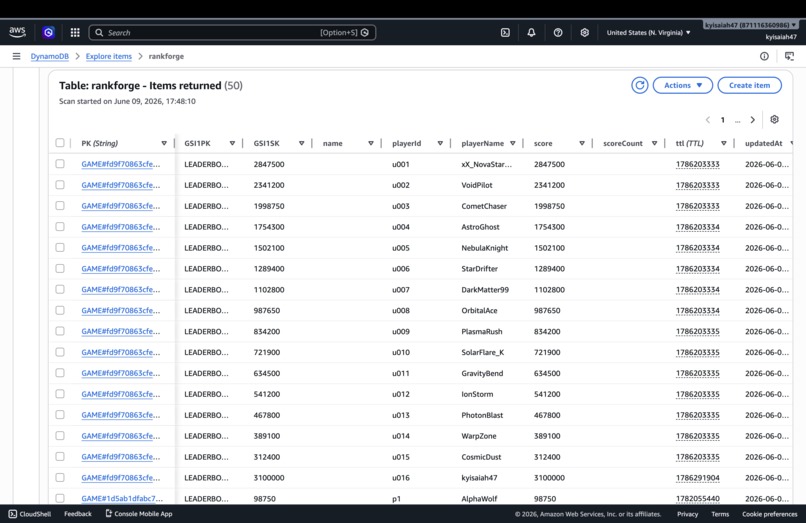Image resolution: width=806 pixels, height=523 pixels.
Task: Open the notifications bell
Action: click(x=532, y=32)
